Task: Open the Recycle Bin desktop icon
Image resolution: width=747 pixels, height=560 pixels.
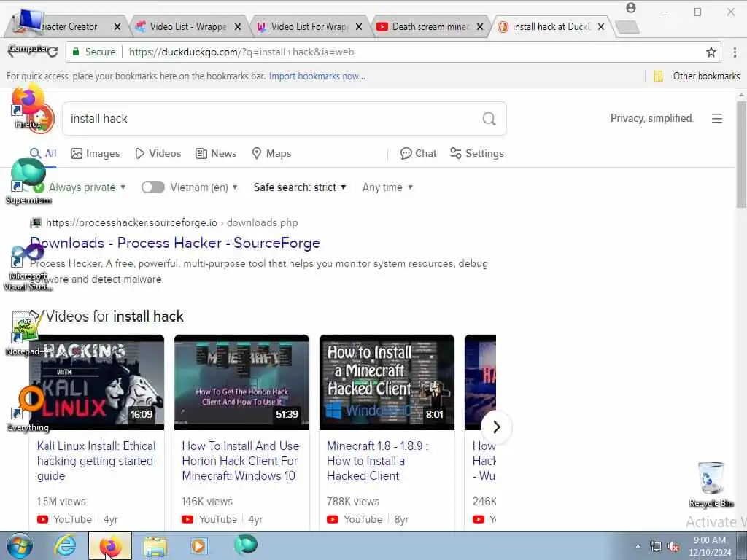Action: 711,484
